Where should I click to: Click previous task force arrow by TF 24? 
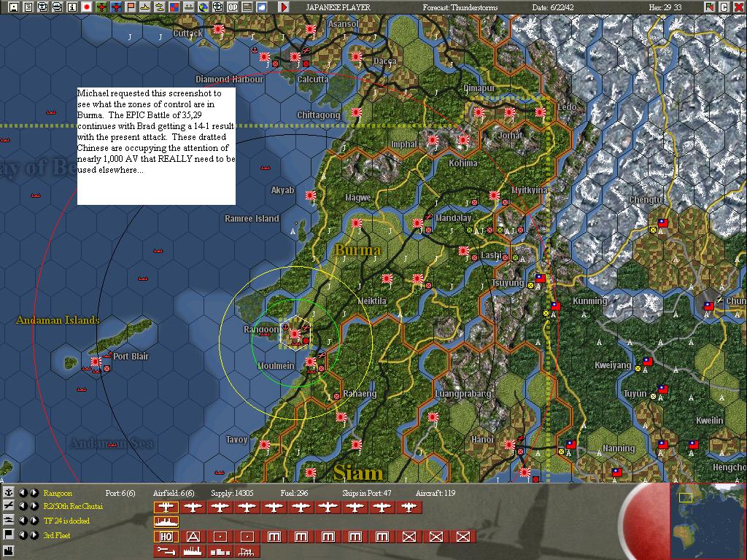point(23,521)
